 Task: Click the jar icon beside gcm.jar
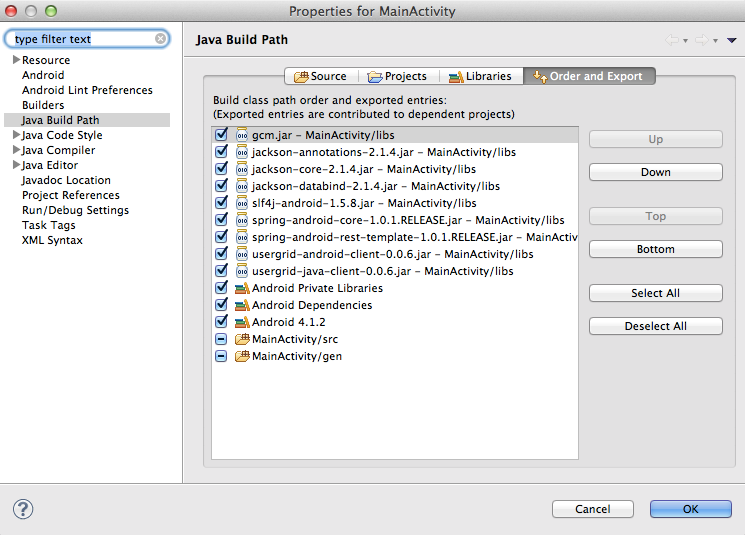coord(242,135)
